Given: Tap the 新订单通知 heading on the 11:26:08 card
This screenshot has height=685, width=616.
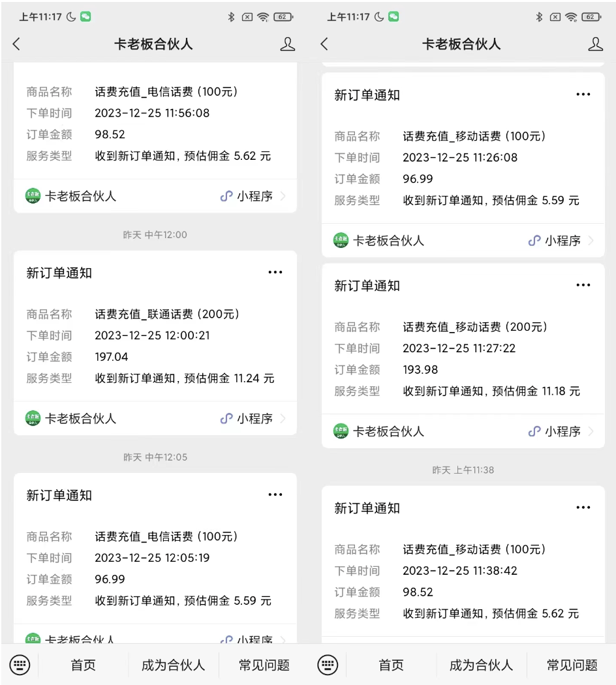Looking at the screenshot, I should click(367, 95).
